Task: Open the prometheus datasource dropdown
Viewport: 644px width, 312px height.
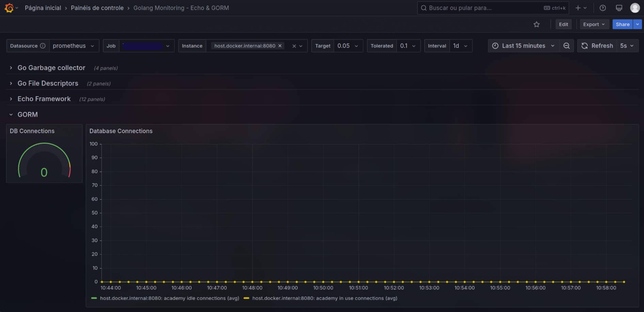Action: 74,46
